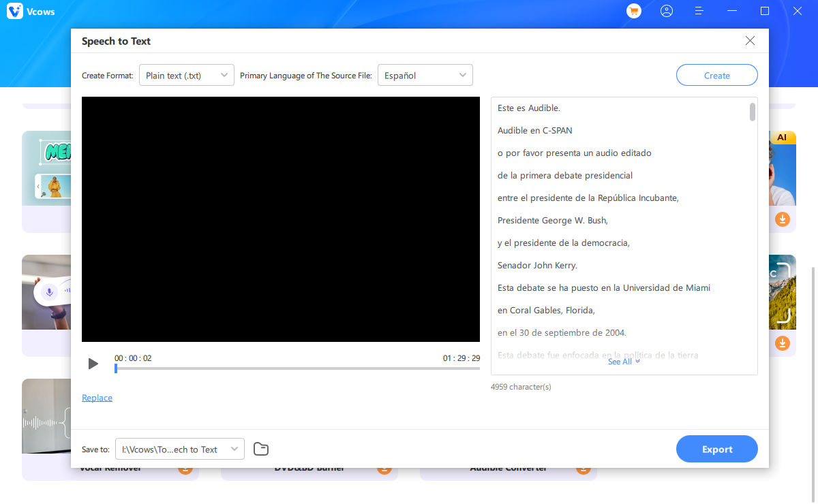Open the meme maker thumbnail card behind dialog

click(x=46, y=169)
